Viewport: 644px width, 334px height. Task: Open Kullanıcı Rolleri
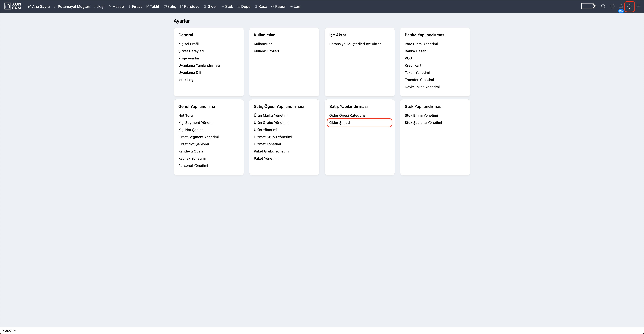tap(266, 51)
